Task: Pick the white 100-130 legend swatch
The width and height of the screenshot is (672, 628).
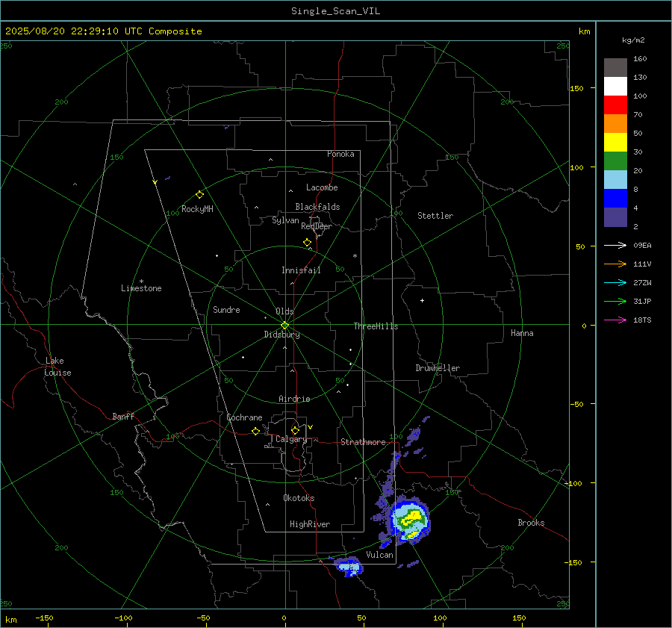Action: click(615, 86)
